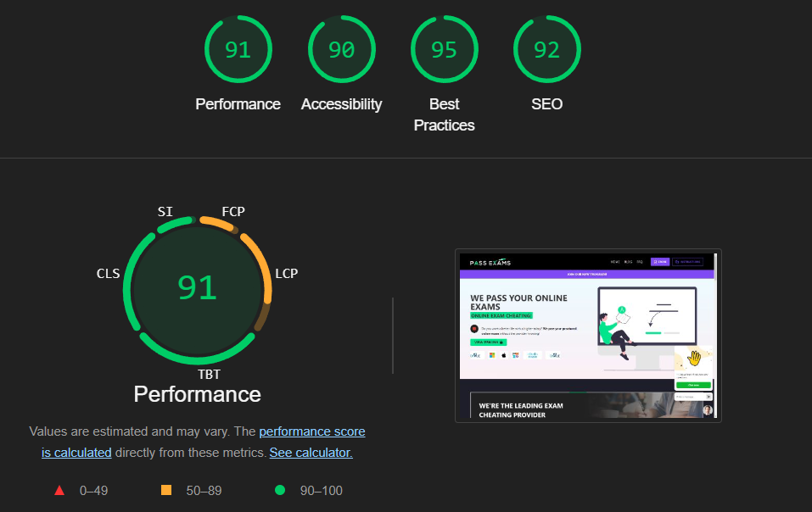This screenshot has width=812, height=512.
Task: Click the green circle 90–100 legend icon
Action: [x=280, y=490]
